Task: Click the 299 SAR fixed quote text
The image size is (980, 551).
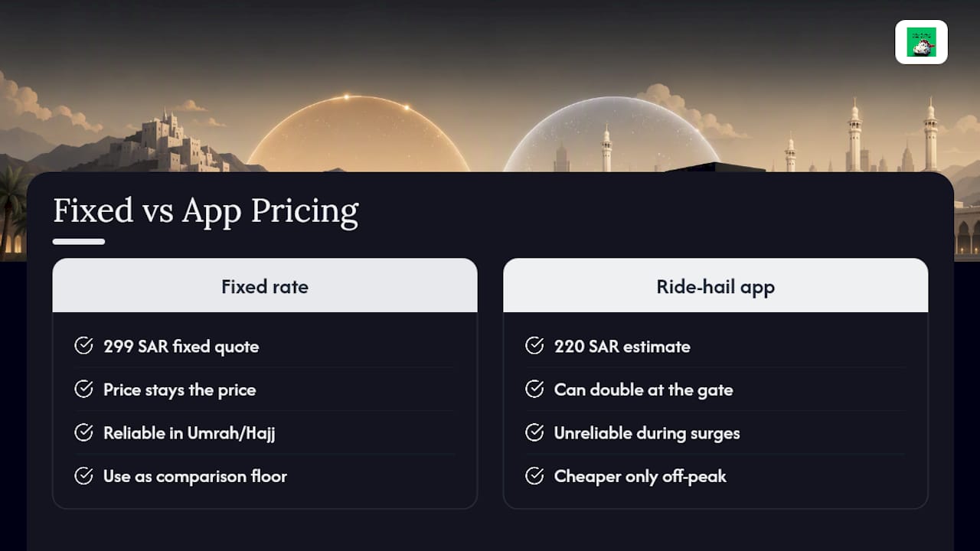Action: [x=181, y=347]
